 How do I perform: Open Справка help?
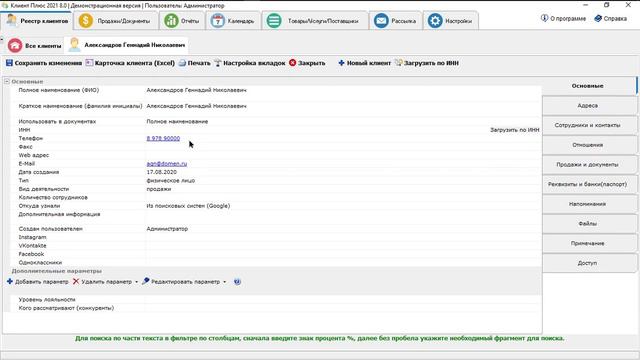610,18
